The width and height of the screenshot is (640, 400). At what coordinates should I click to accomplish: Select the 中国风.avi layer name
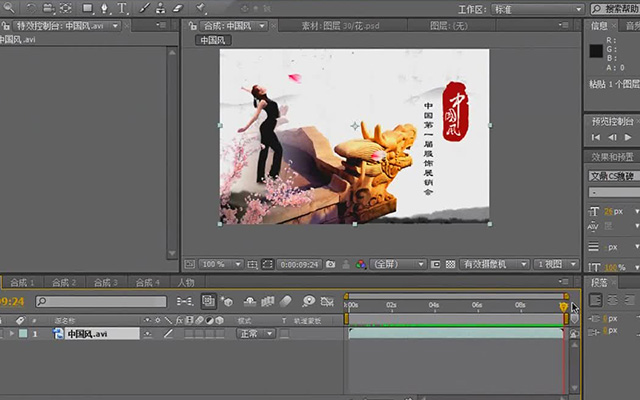tap(101, 334)
